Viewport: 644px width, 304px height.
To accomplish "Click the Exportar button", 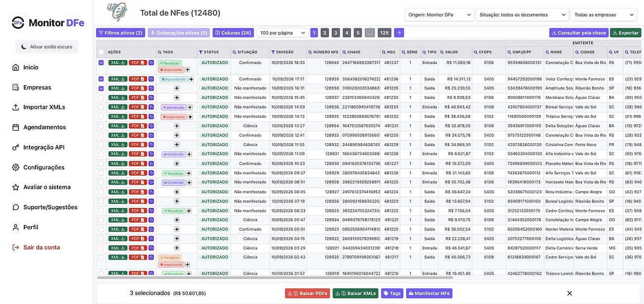I will pos(625,33).
